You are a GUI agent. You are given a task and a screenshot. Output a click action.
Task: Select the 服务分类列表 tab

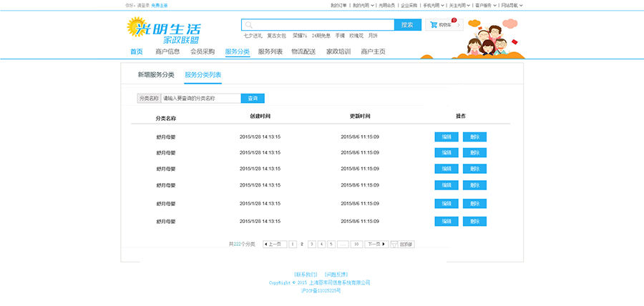[203, 75]
